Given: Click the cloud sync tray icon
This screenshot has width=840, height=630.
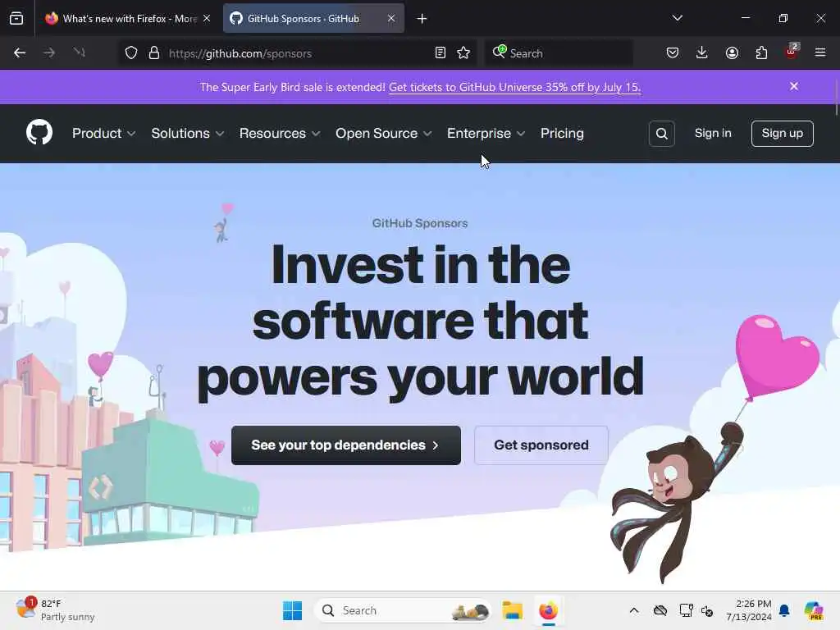Looking at the screenshot, I should coord(660,610).
